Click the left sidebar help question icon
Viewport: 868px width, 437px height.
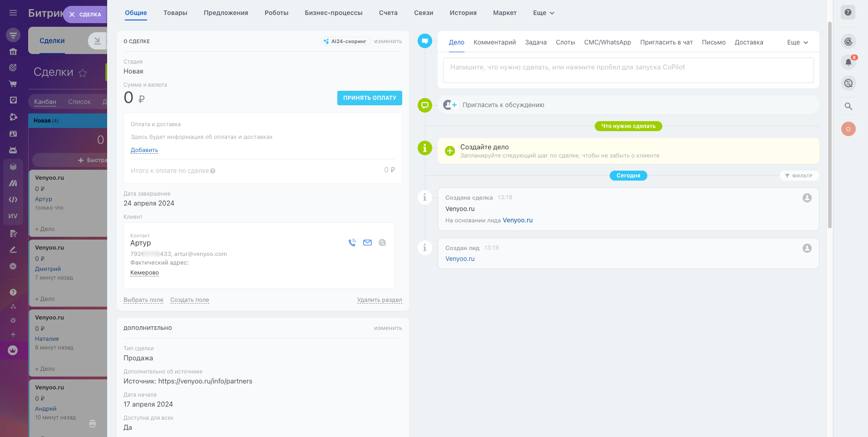point(13,292)
